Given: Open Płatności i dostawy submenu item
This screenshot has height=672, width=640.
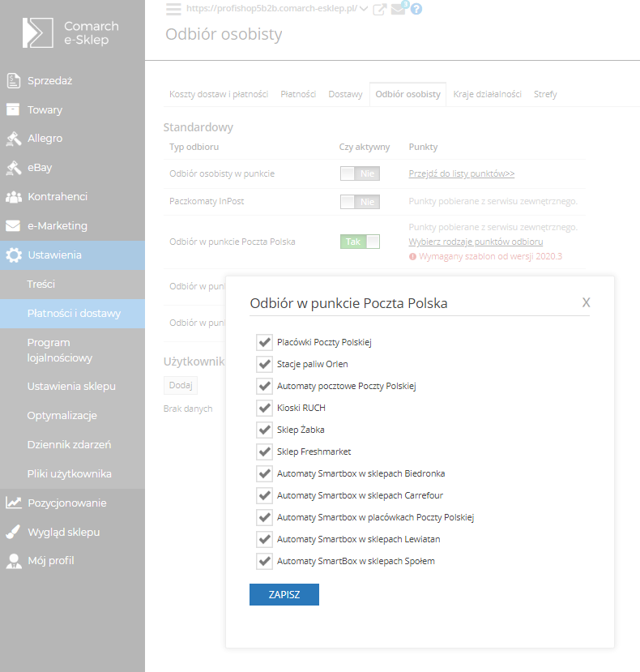Looking at the screenshot, I should (x=72, y=314).
